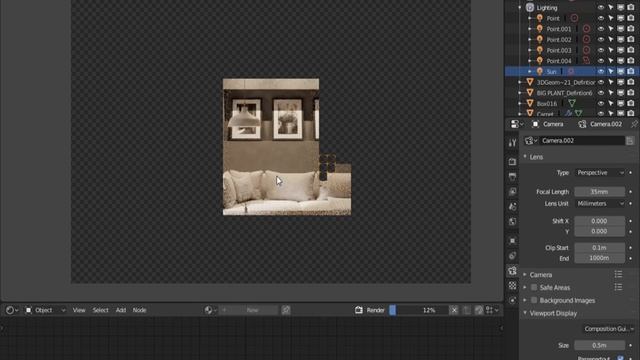Open the View menu
640x360 pixels.
[79, 310]
